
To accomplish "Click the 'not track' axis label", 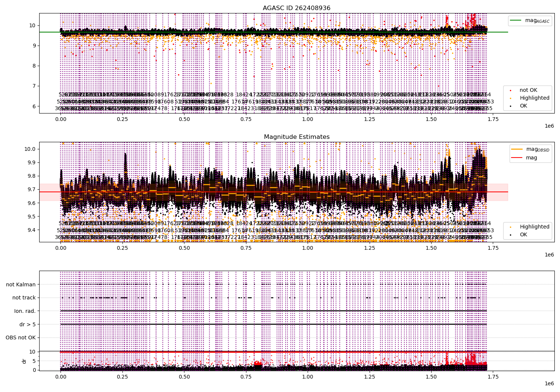I will coord(24,298).
